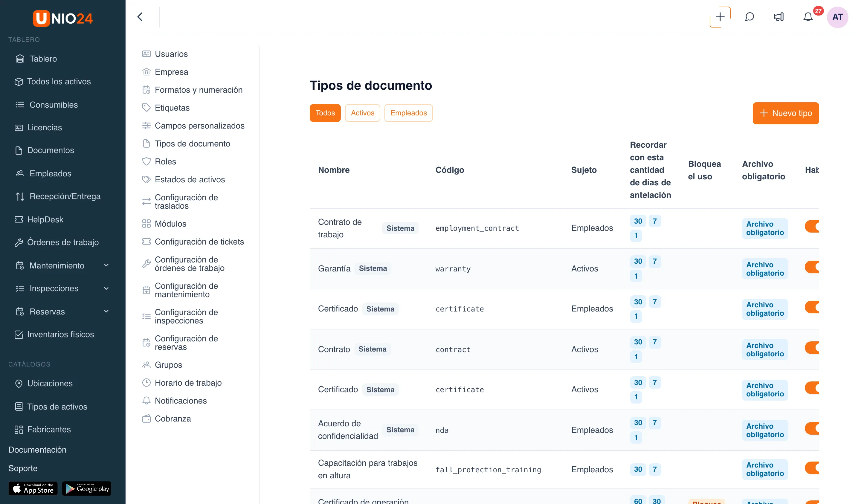This screenshot has height=504, width=861.
Task: Open Horario de trabajo settings item
Action: tap(182, 383)
